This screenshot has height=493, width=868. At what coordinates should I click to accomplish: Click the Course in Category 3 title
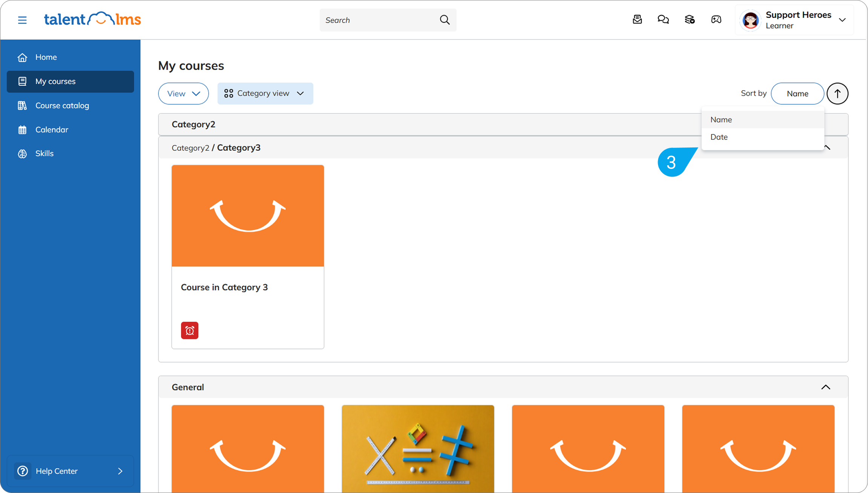tap(224, 287)
